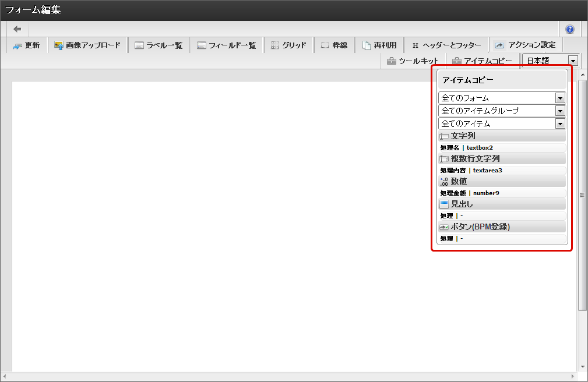Screen dimensions: 588x382
Task: Open 画像アップロード image upload
Action: [x=87, y=45]
